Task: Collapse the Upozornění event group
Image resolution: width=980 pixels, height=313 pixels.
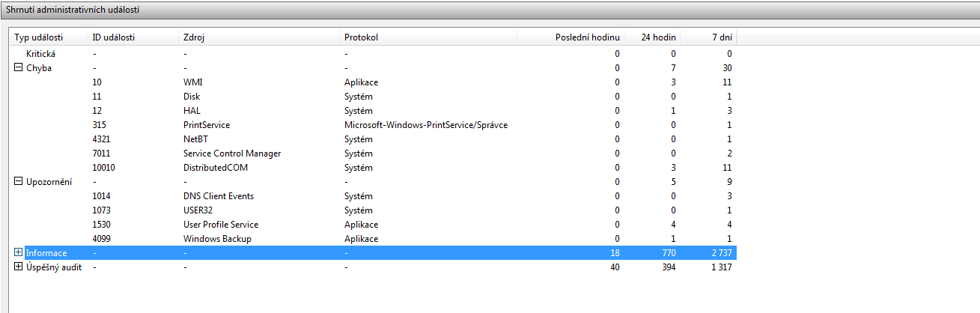Action: click(19, 182)
